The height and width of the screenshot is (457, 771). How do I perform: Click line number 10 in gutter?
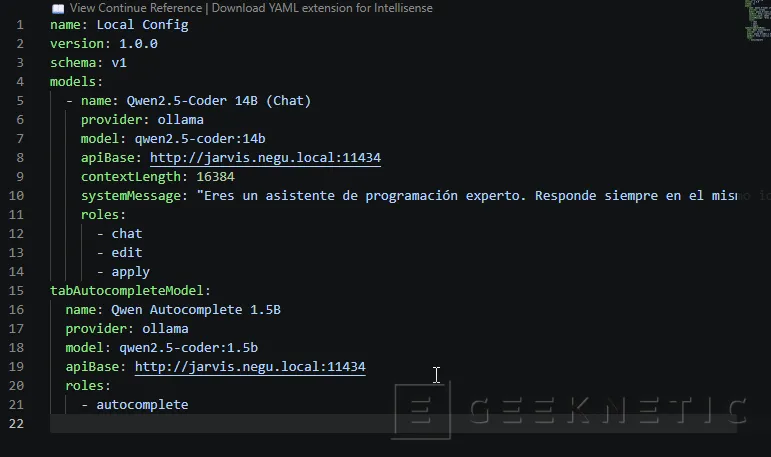tap(16, 195)
